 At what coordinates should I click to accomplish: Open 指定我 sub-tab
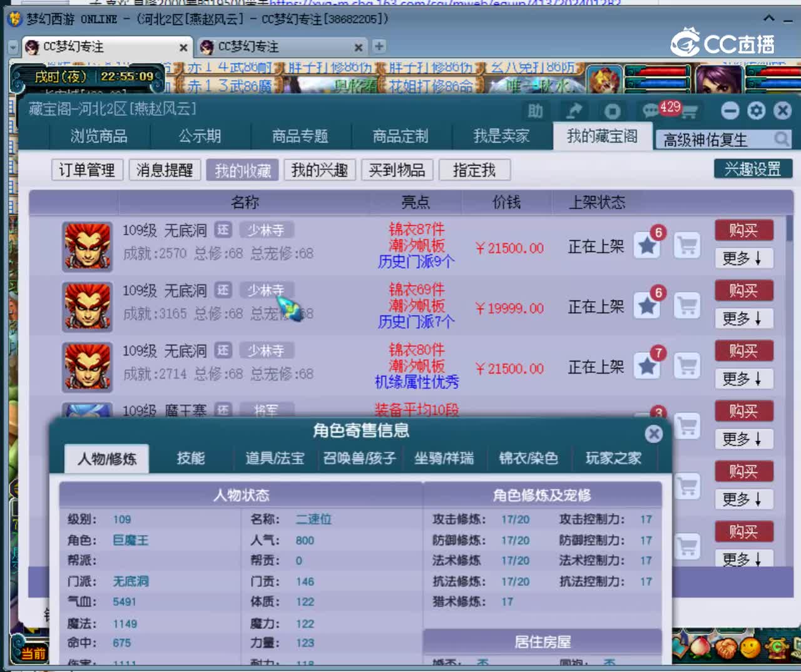point(474,170)
